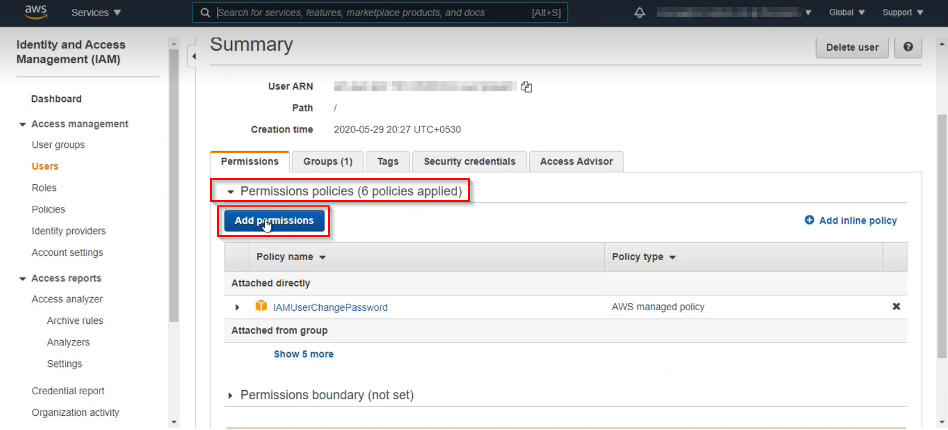Viewport: 948px width, 430px height.
Task: Click the Add permissions button
Action: point(274,221)
